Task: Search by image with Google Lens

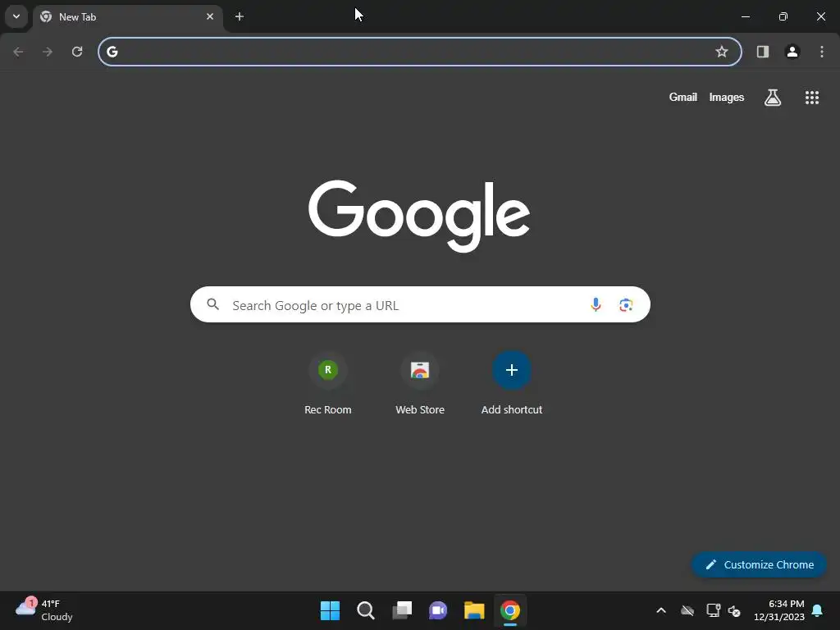Action: (626, 305)
